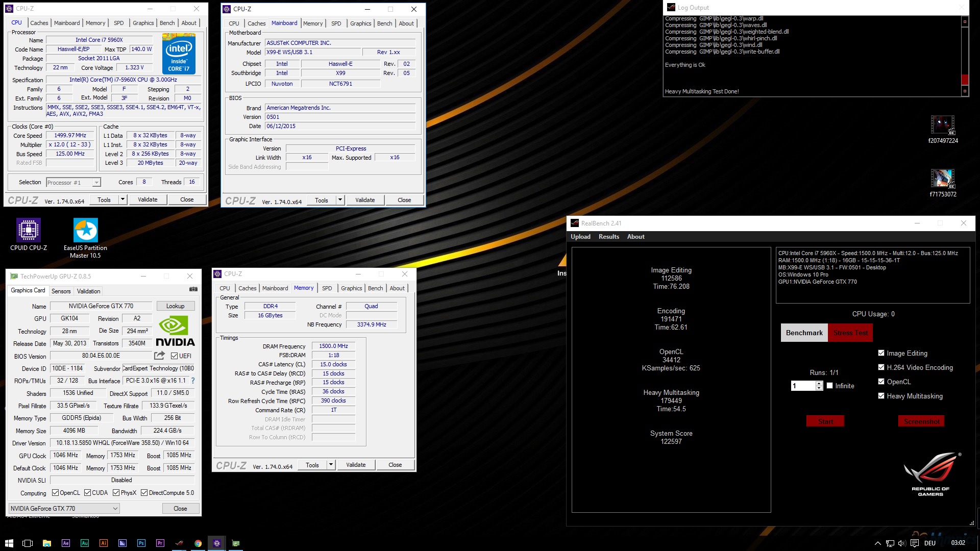Click the Screenshot button in RealBench

(x=921, y=421)
